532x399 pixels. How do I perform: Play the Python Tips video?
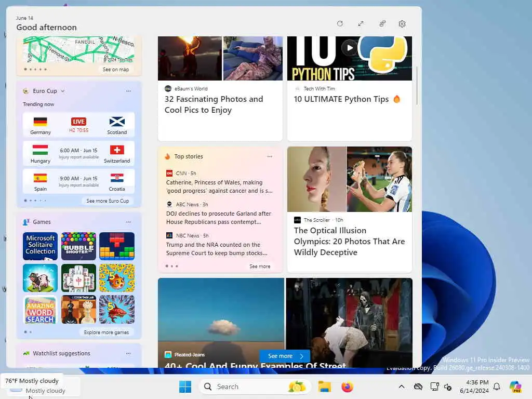pos(350,48)
